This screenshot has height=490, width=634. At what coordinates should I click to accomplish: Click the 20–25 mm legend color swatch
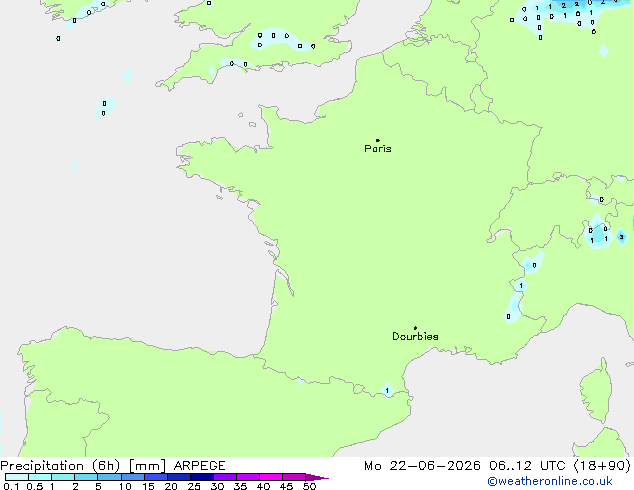pyautogui.click(x=179, y=477)
